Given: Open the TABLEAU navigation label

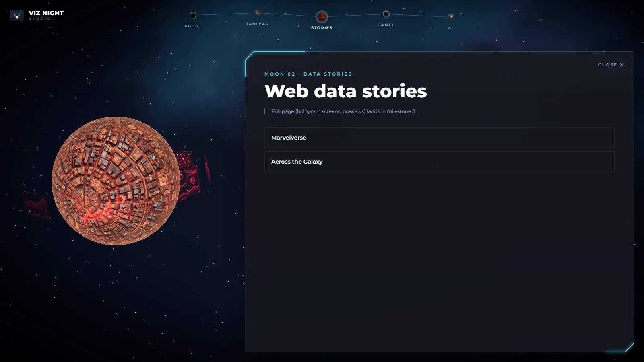Looking at the screenshot, I should point(257,24).
